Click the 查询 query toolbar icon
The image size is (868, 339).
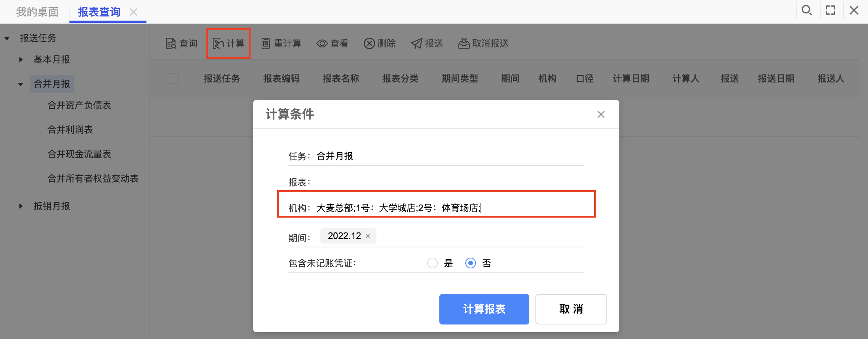(171, 44)
